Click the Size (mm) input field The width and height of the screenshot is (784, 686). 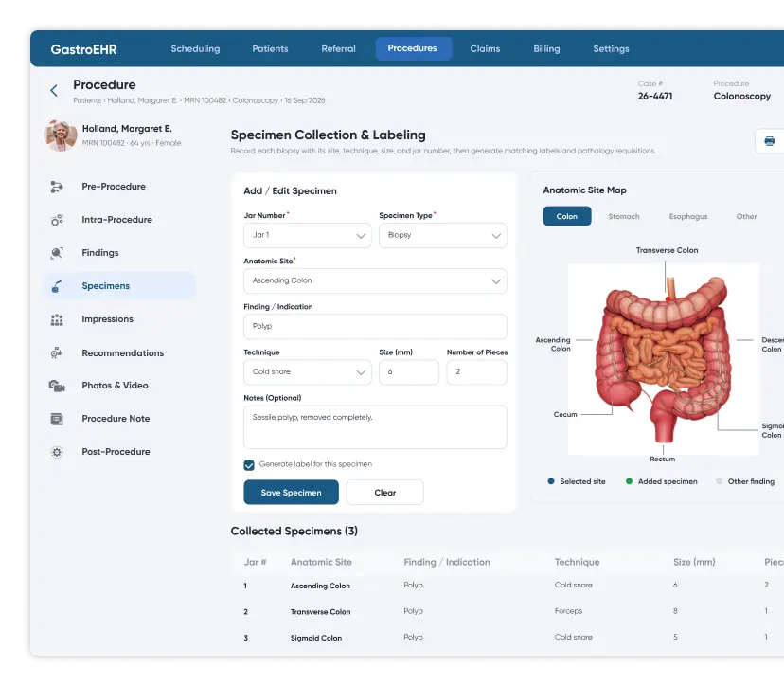[x=409, y=372]
